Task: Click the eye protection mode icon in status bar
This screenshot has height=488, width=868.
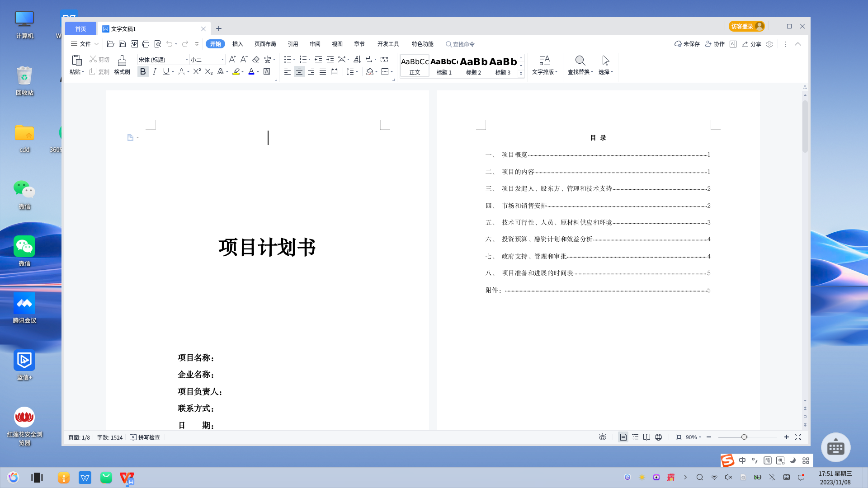Action: [x=602, y=437]
